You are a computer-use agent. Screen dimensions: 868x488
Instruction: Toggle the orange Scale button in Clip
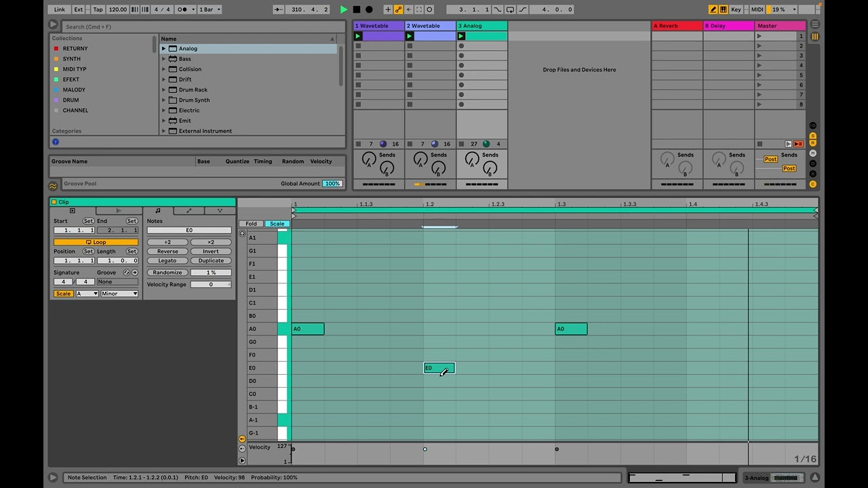(x=63, y=293)
